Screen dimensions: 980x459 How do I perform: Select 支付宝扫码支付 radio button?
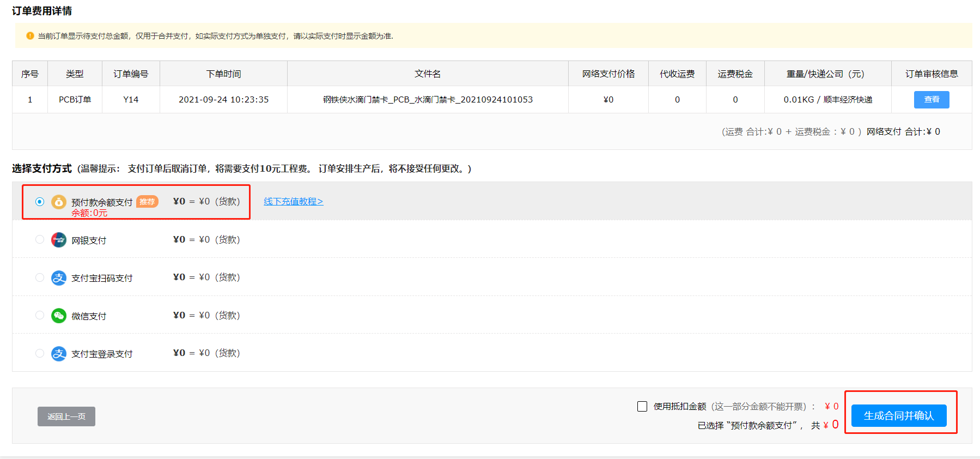[x=40, y=277]
